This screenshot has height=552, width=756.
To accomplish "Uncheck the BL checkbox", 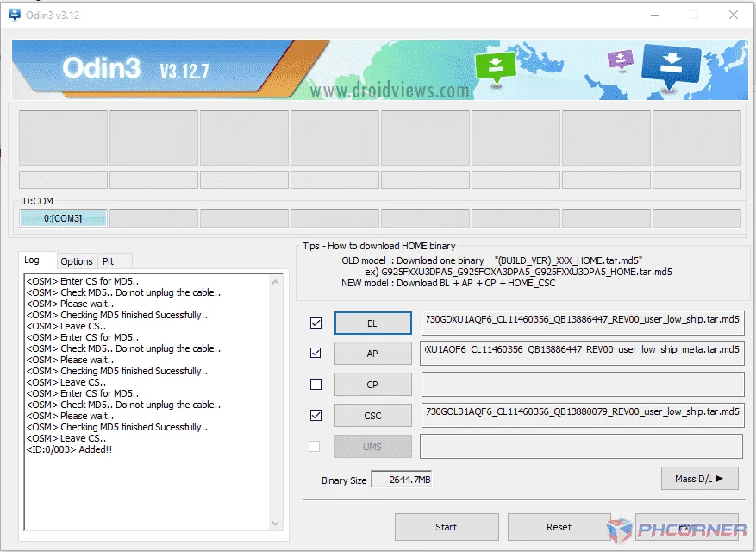I will [316, 323].
